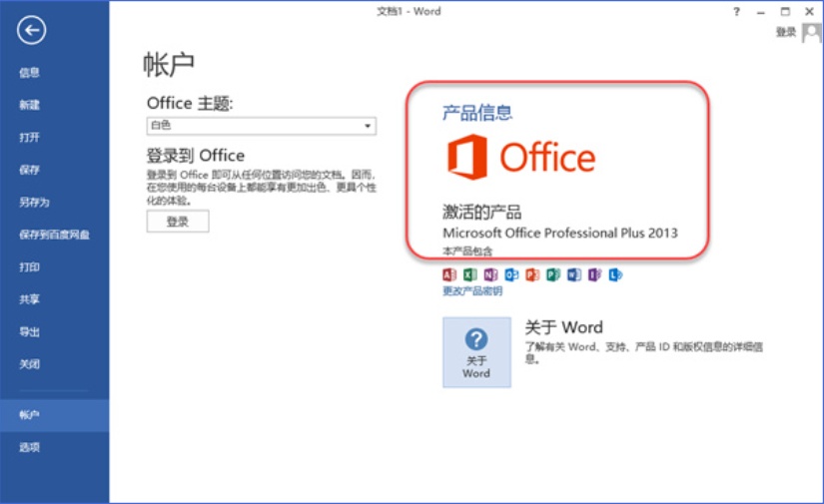Open the Office theme dropdown showing 白色
Viewport: 824px width, 504px height.
[x=261, y=126]
